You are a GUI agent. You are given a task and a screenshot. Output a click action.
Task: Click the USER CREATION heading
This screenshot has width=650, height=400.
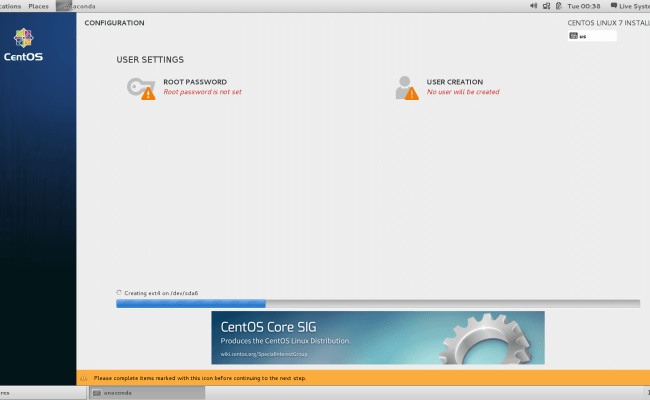455,82
